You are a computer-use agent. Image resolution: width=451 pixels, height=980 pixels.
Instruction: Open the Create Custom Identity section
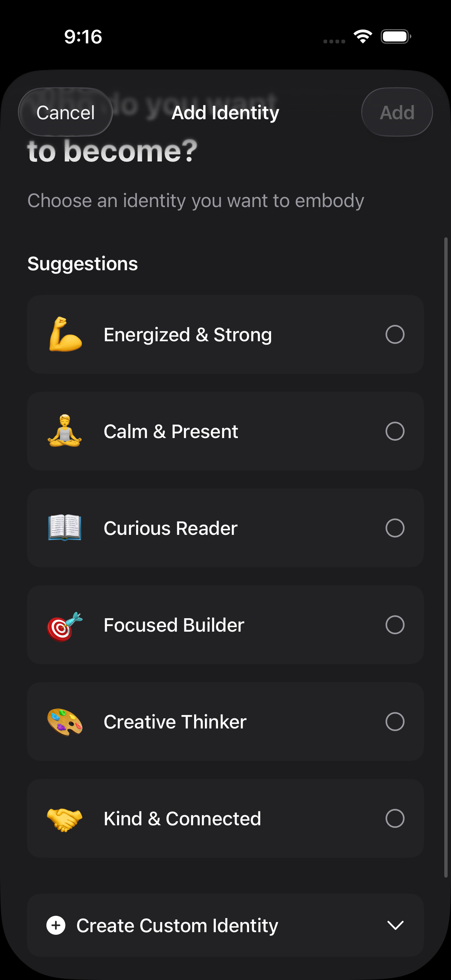point(177,925)
